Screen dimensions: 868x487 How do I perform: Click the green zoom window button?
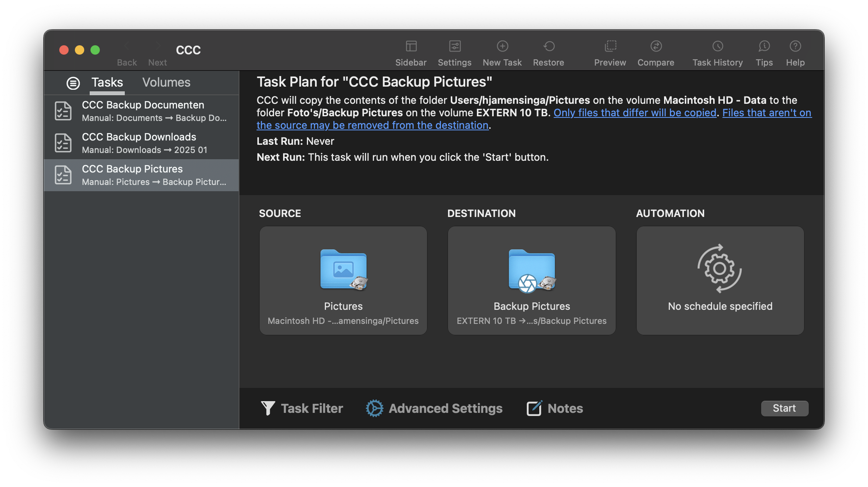click(x=95, y=50)
